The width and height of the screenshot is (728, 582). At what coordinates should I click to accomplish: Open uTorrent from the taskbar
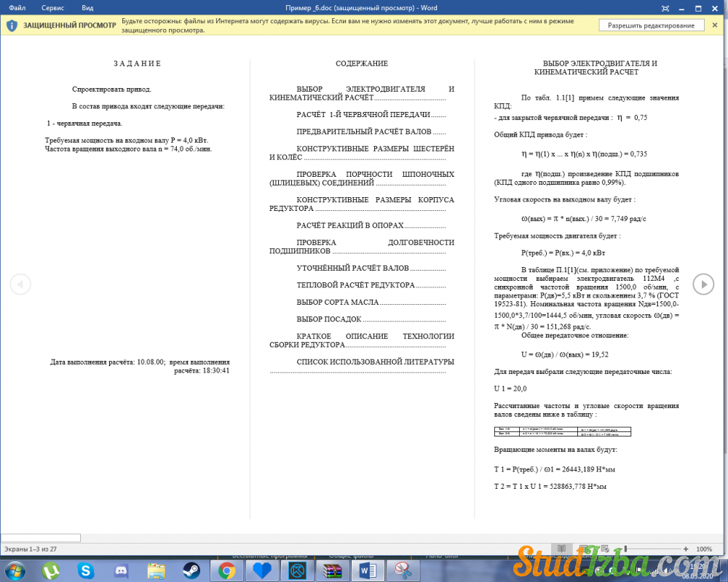pyautogui.click(x=51, y=570)
